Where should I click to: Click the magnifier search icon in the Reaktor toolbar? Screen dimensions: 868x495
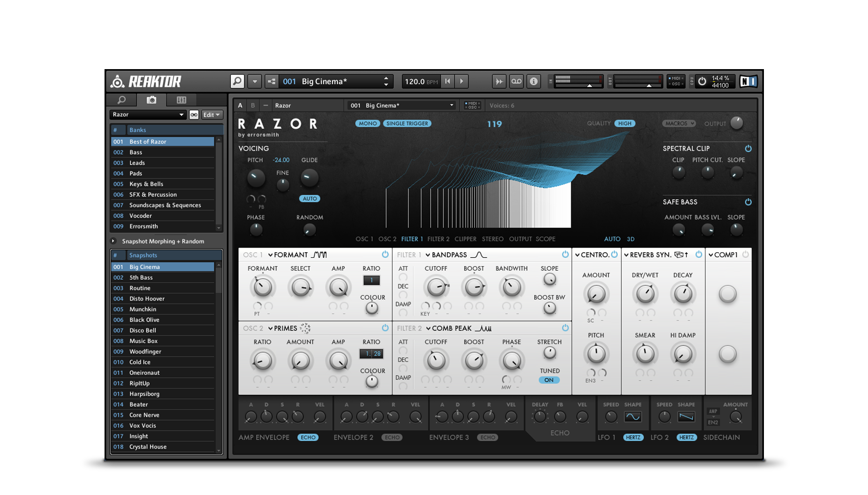(x=237, y=81)
